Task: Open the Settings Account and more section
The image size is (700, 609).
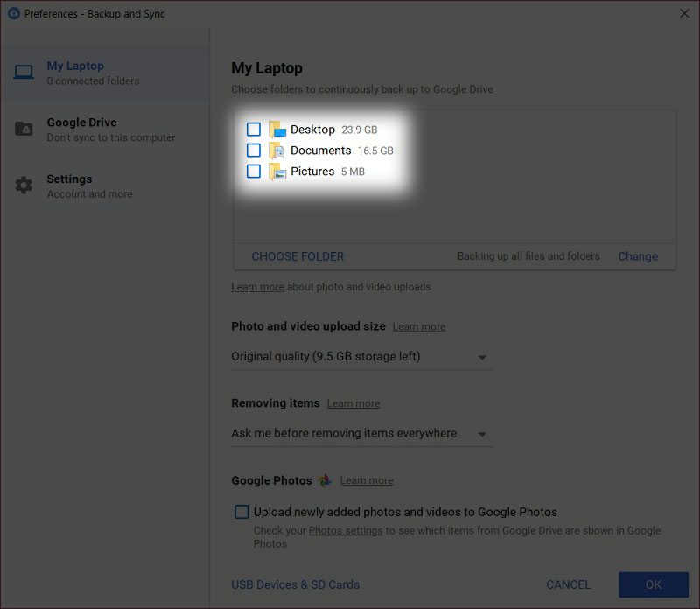Action: (x=105, y=185)
